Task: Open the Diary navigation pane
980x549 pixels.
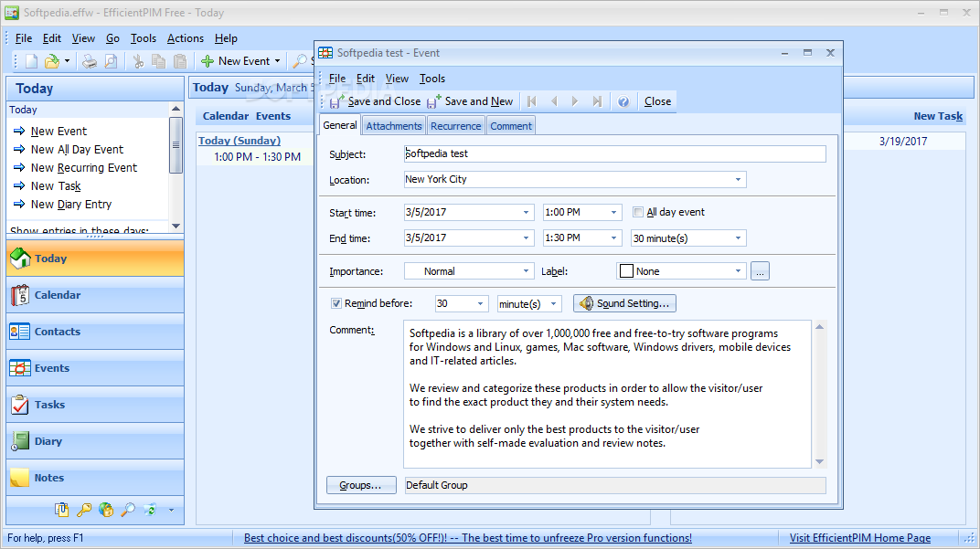Action: [x=95, y=441]
